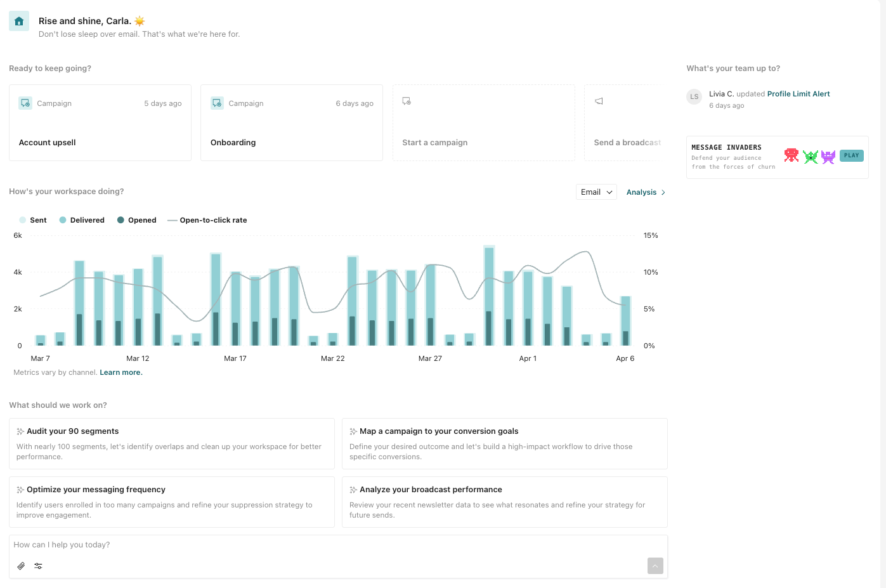886x588 pixels.
Task: Open the Profile Limit Alert link
Action: (798, 93)
